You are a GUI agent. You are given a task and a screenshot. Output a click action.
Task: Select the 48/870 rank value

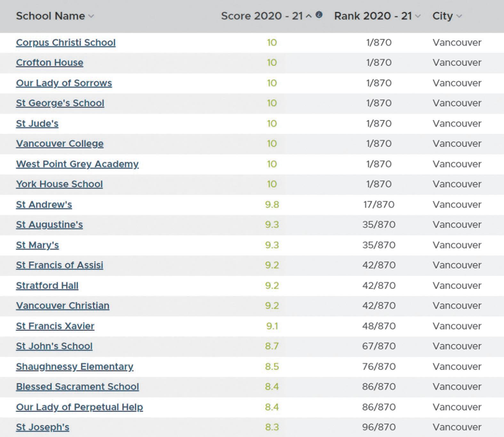379,326
